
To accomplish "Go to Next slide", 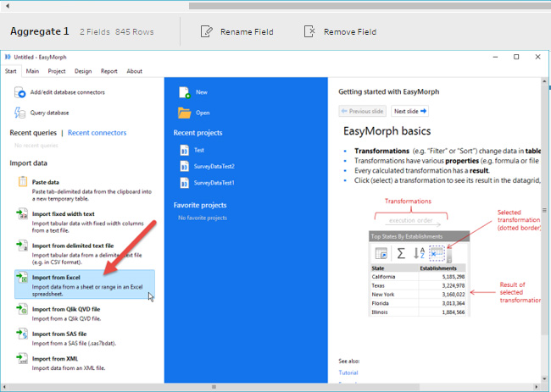I will click(410, 111).
